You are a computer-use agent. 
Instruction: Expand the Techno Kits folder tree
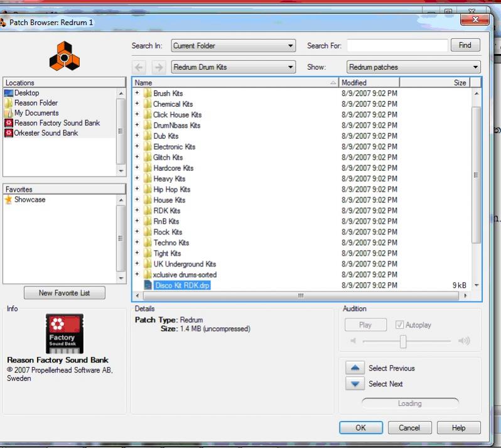(x=137, y=242)
